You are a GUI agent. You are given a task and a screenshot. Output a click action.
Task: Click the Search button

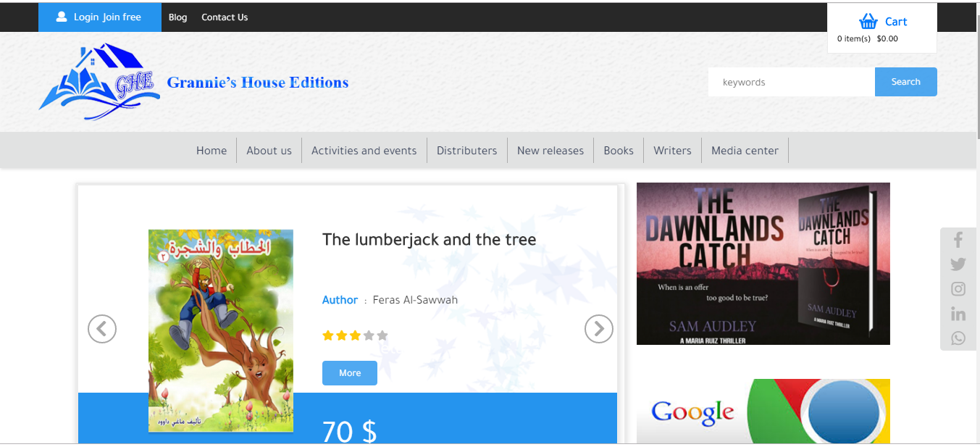point(906,82)
